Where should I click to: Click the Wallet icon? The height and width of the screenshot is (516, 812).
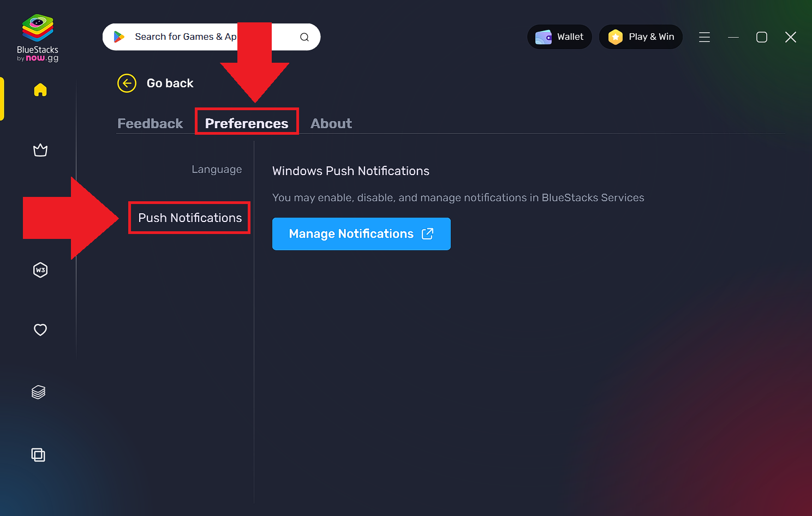[x=544, y=37]
